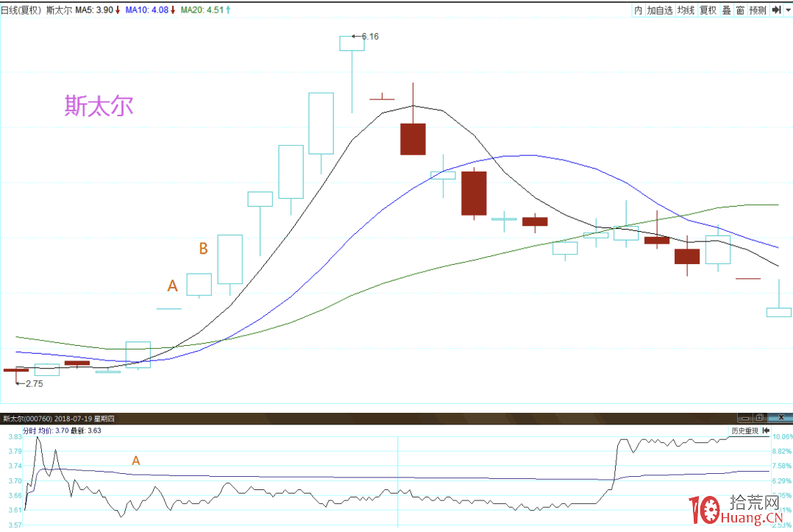Open the 预测 forecast tool
Viewport: 793px width, 532px height.
[x=758, y=10]
